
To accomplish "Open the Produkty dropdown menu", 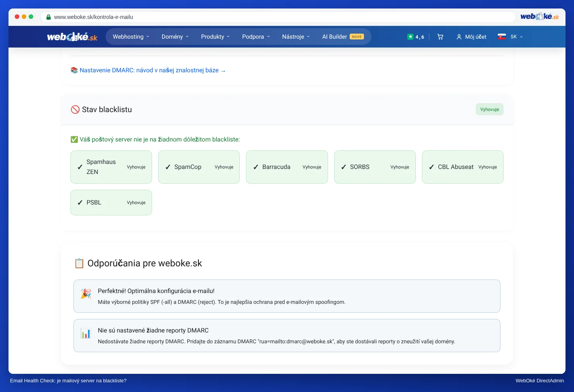I will pyautogui.click(x=215, y=37).
